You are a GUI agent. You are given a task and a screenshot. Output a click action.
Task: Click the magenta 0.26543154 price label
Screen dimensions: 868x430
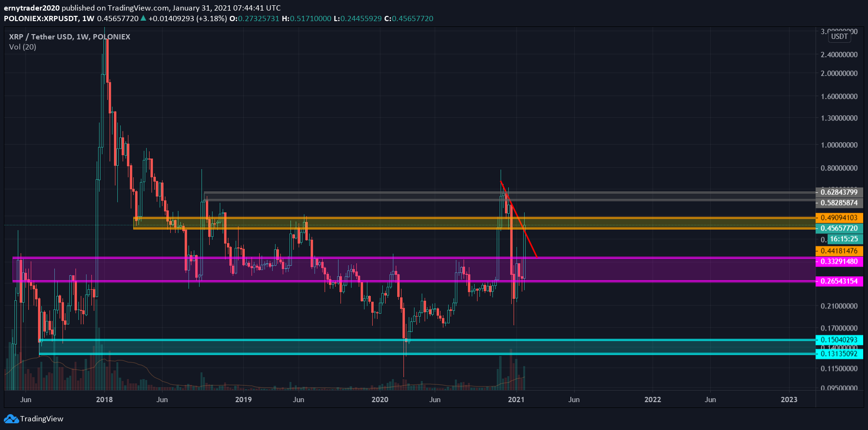pos(839,281)
